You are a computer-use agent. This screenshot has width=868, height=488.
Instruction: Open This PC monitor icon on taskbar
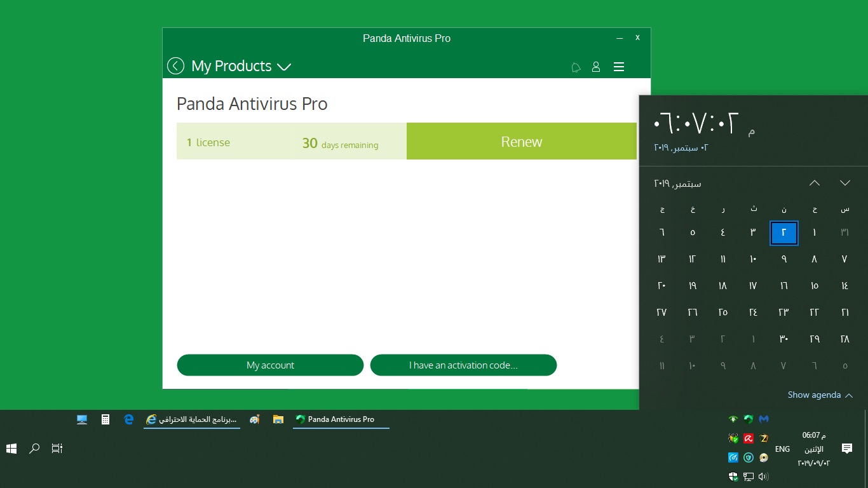tap(82, 419)
